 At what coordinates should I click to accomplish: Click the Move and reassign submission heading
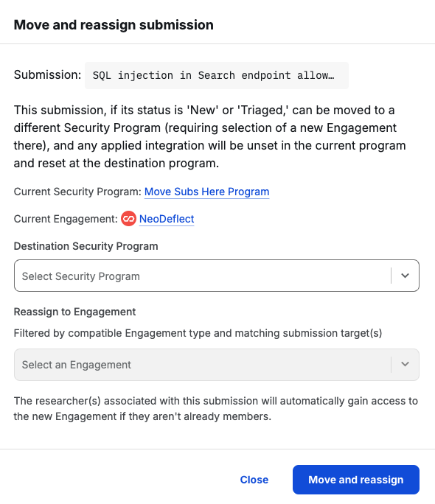pyautogui.click(x=114, y=25)
